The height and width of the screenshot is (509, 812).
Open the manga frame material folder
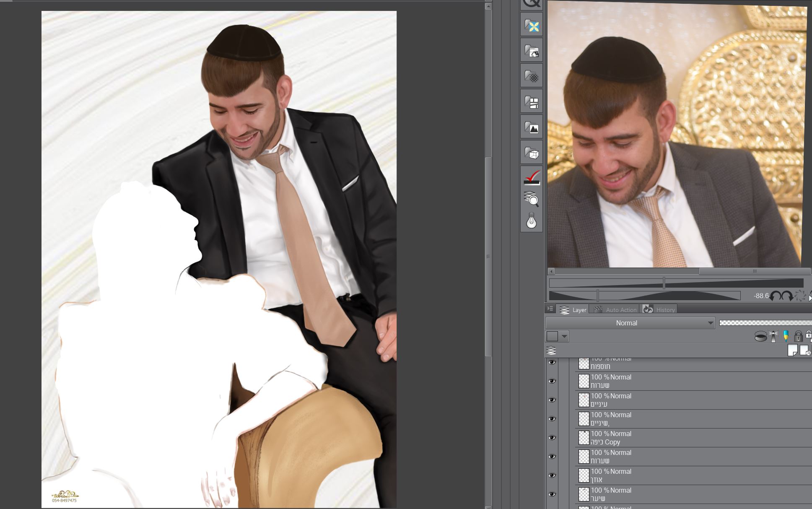click(532, 102)
